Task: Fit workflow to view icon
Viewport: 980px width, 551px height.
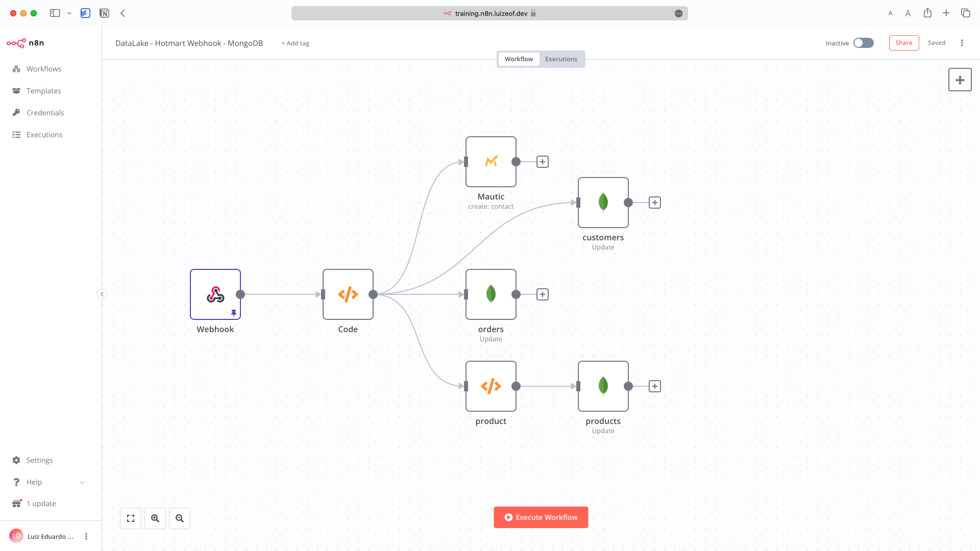Action: pyautogui.click(x=131, y=518)
